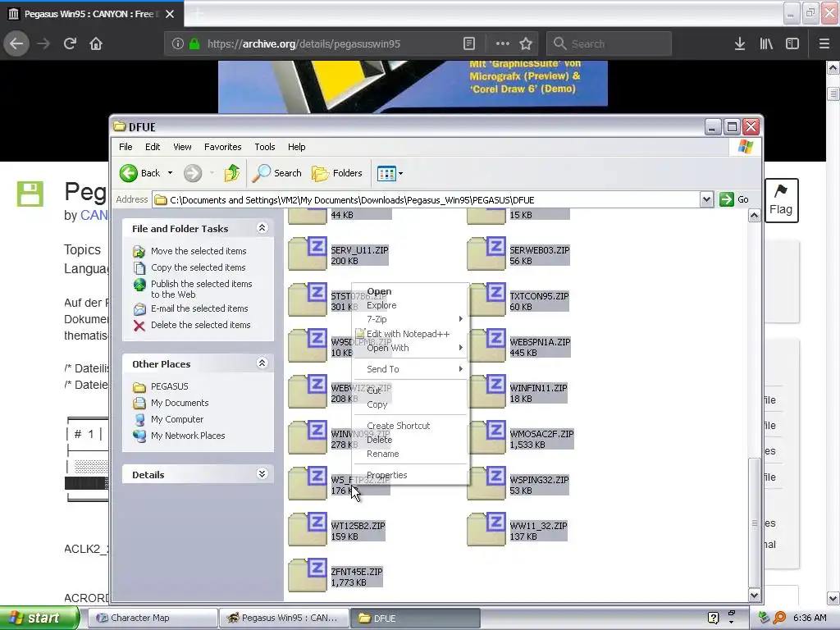This screenshot has height=630, width=840.
Task: Click E-mail the selected items
Action: coord(199,308)
